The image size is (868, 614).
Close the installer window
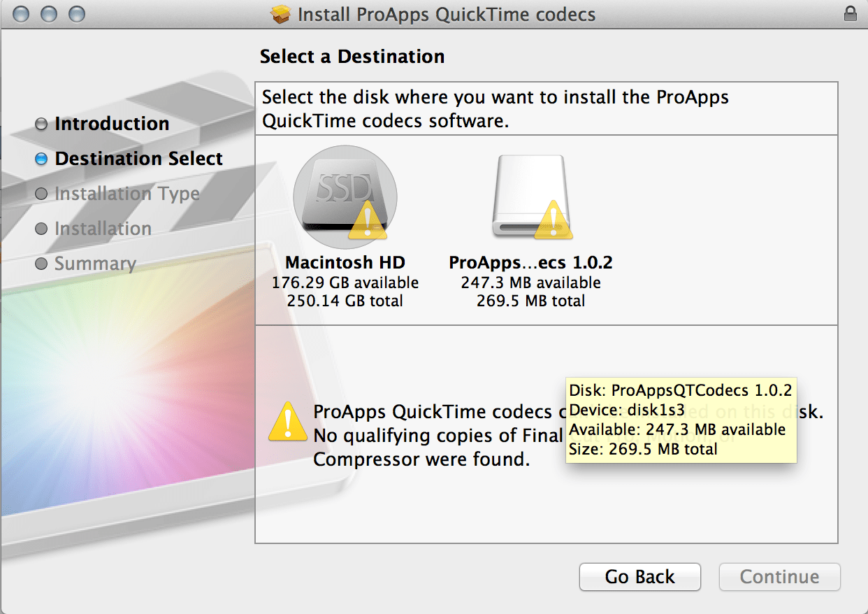coord(21,14)
